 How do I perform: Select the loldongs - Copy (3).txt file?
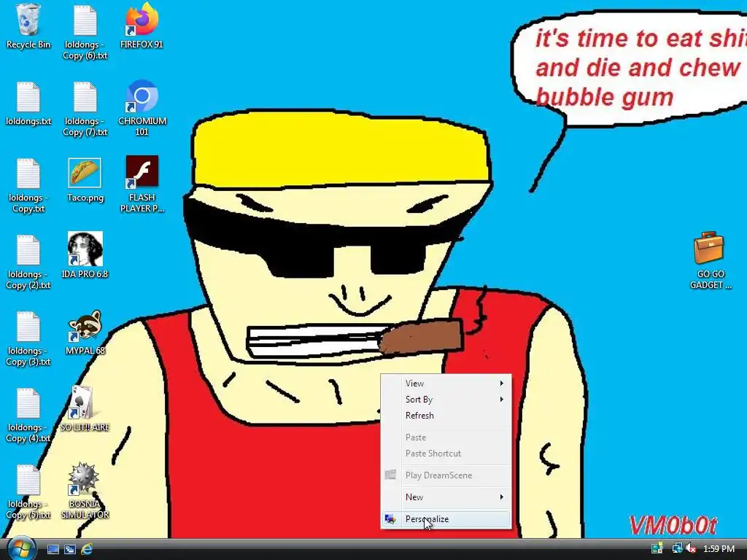[x=28, y=338]
